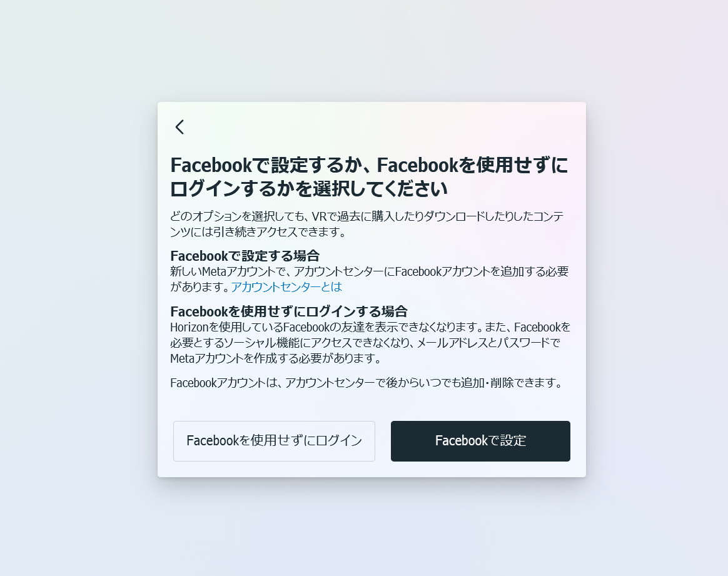Screen dimensions: 728x576
Task: Click the text ログインするかを選択してください in heading
Action: [x=309, y=189]
